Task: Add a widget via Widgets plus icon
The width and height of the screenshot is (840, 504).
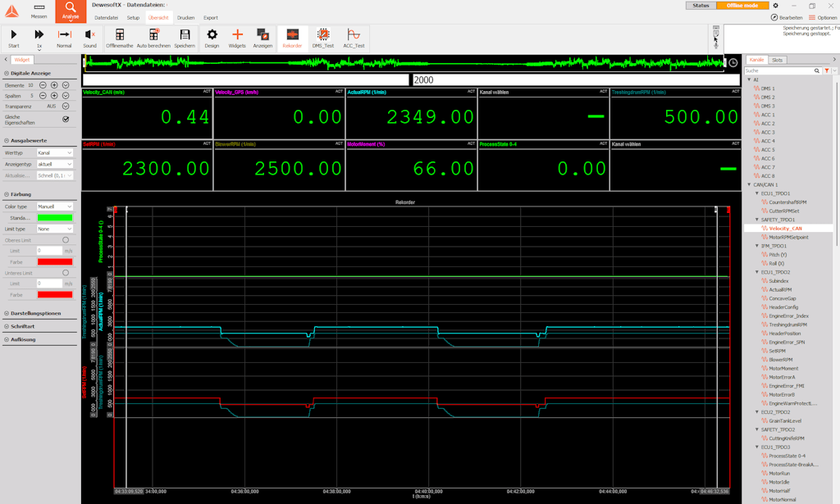Action: pyautogui.click(x=237, y=34)
